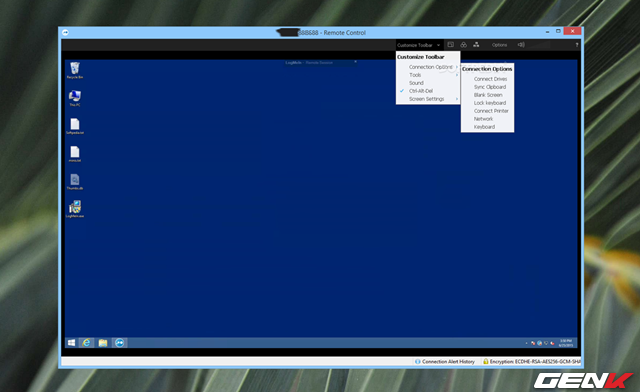Click the Ctrl-Alt-Del toolbar icon

451,45
